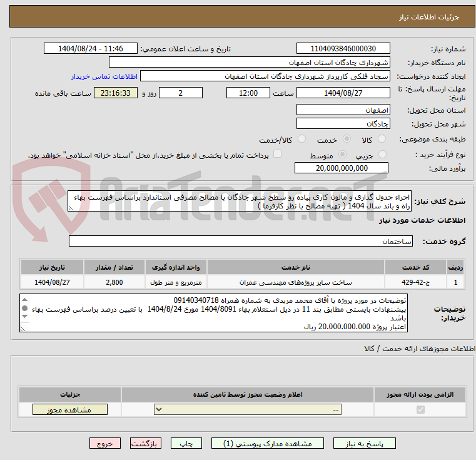The height and width of the screenshot is (460, 476).
Task: Select the کالا/خدمت radio button
Action: pos(301,139)
